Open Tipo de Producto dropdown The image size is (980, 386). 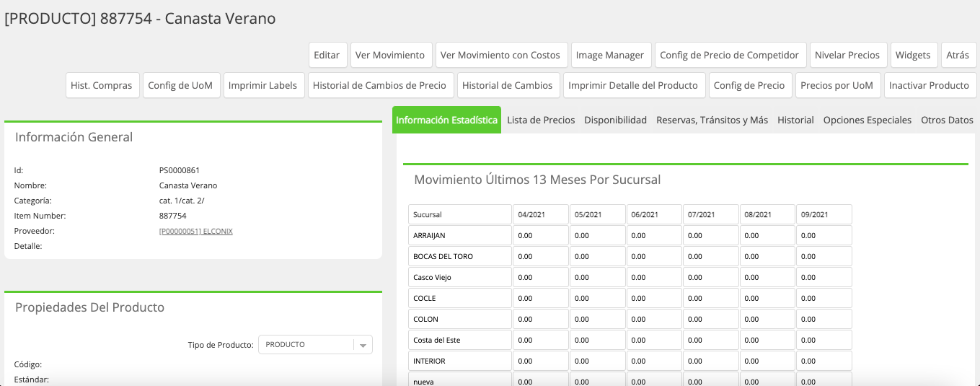pos(315,345)
